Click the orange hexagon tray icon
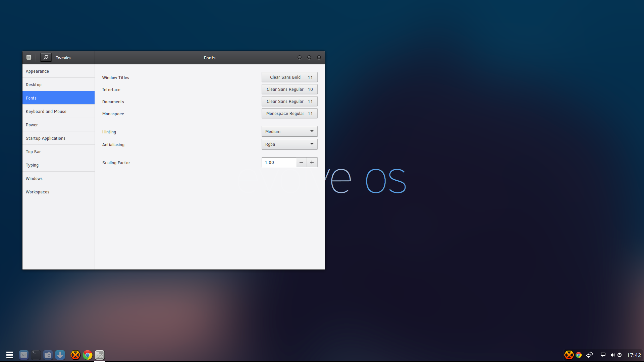644x362 pixels. pos(569,355)
